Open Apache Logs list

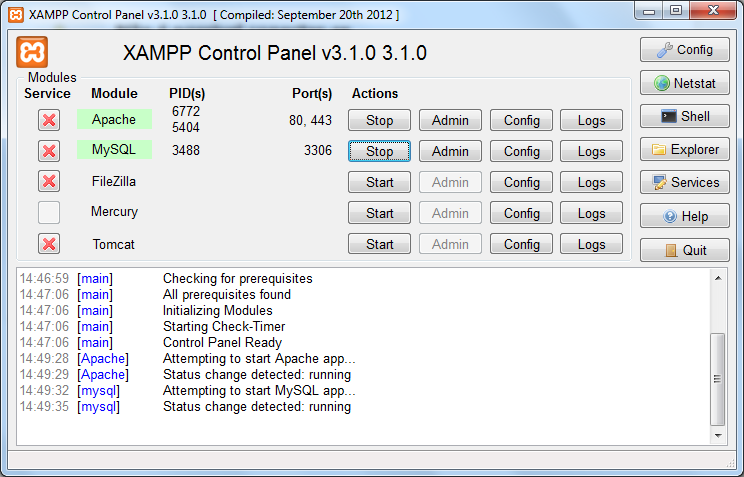pos(591,120)
